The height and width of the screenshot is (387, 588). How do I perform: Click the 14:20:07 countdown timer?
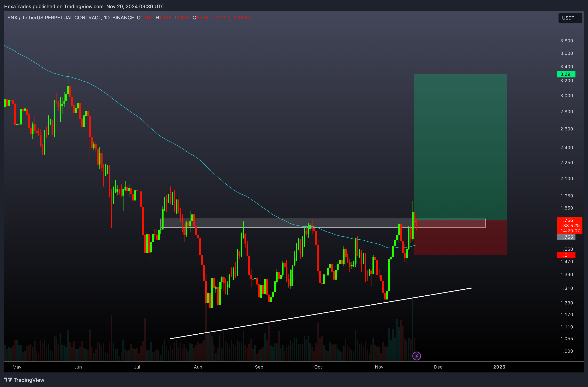pyautogui.click(x=570, y=231)
